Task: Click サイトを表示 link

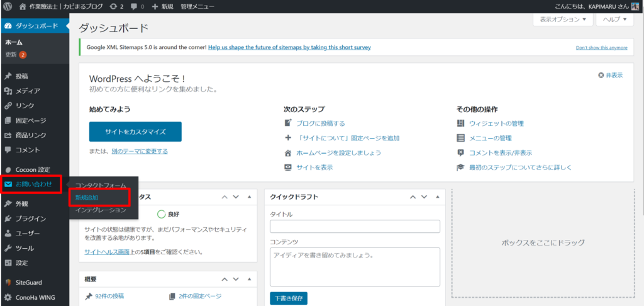Action: (314, 168)
